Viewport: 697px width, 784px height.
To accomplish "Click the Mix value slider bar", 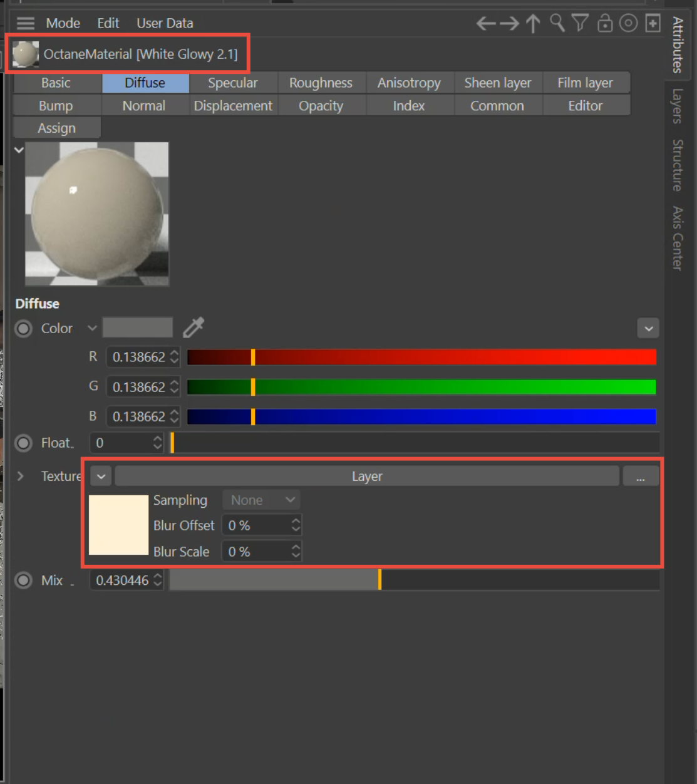I will click(x=415, y=580).
